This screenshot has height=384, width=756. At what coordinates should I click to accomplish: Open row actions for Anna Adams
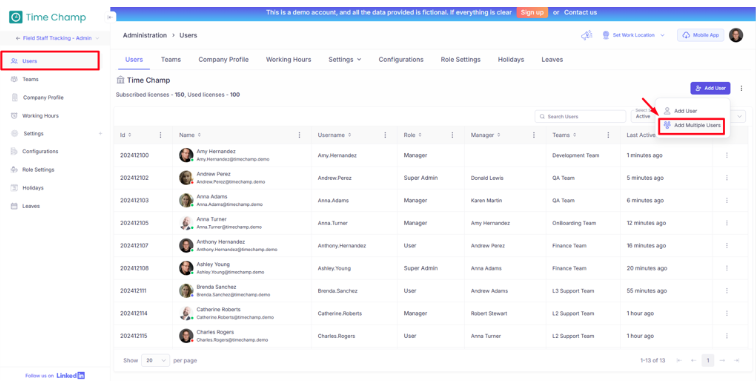tap(727, 200)
